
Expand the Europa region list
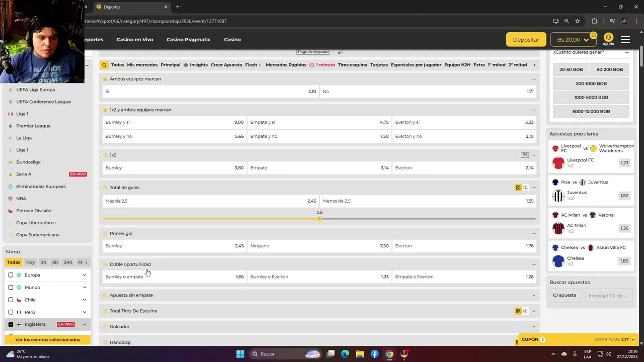(x=84, y=275)
